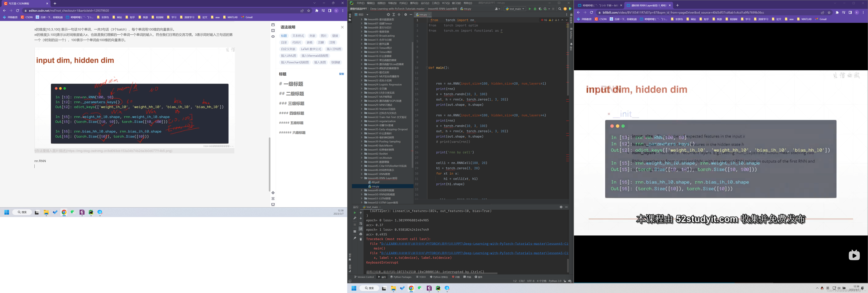Open Gmail bookmark in bilibili browser window
868x293 pixels.
(x=821, y=19)
